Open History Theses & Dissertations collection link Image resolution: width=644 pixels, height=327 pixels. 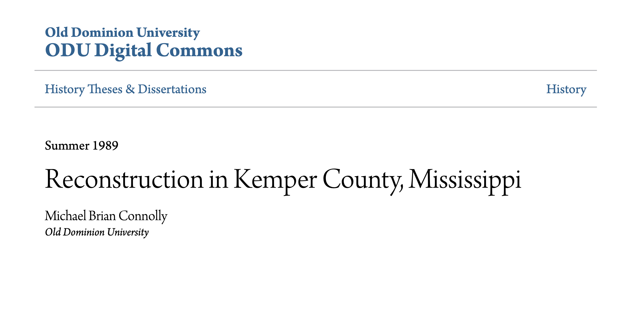pos(126,89)
